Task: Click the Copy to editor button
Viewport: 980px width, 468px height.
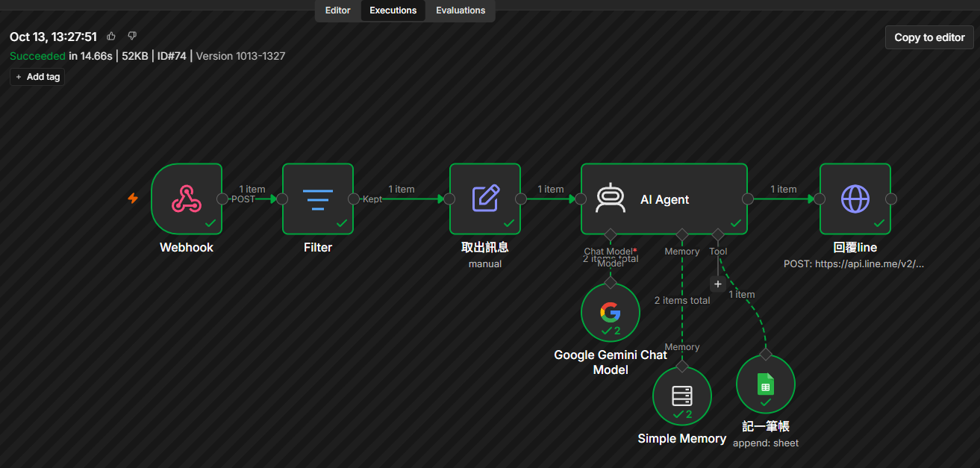Action: coord(929,37)
